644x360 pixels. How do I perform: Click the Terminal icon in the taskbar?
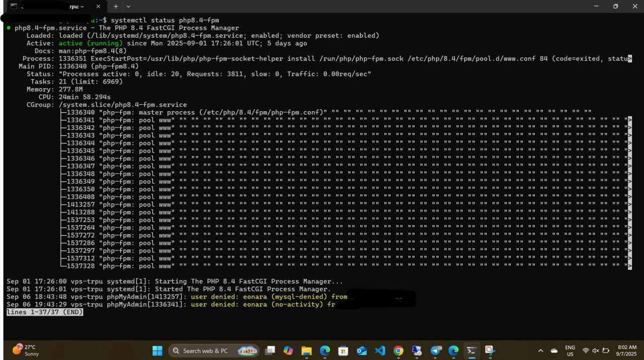click(471, 350)
